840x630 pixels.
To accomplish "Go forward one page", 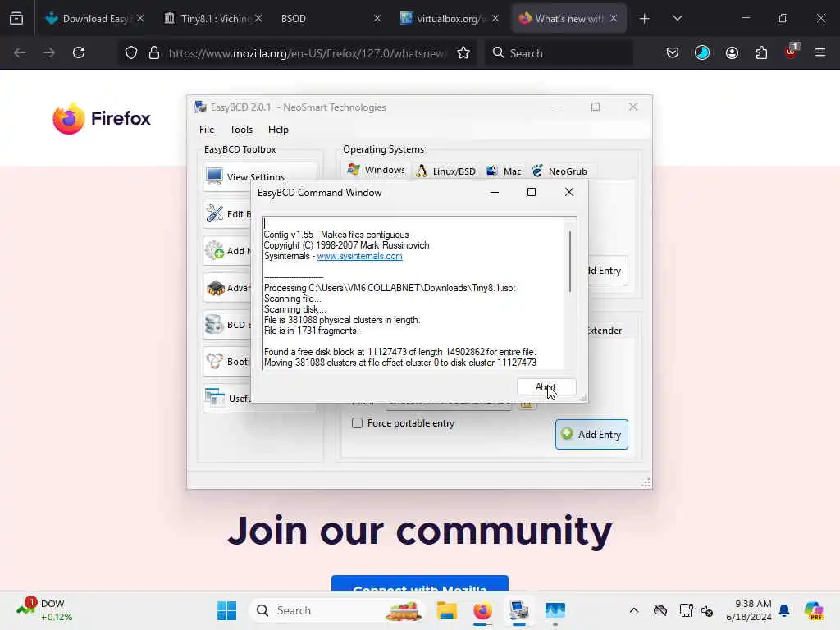I will pos(49,52).
